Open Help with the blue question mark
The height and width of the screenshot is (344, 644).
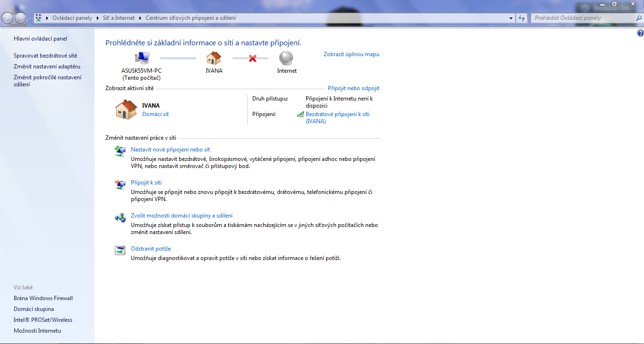640,33
